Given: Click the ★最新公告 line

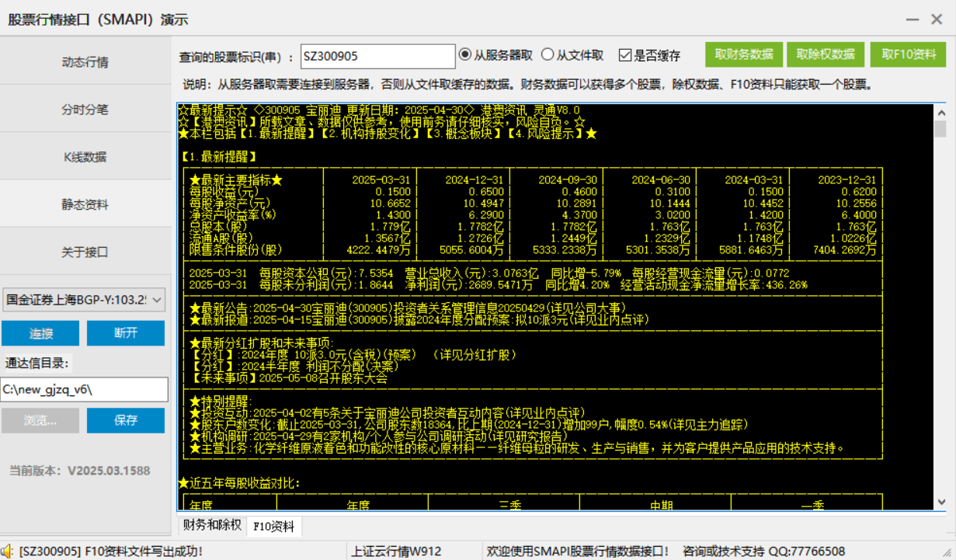Looking at the screenshot, I should click(x=408, y=308).
